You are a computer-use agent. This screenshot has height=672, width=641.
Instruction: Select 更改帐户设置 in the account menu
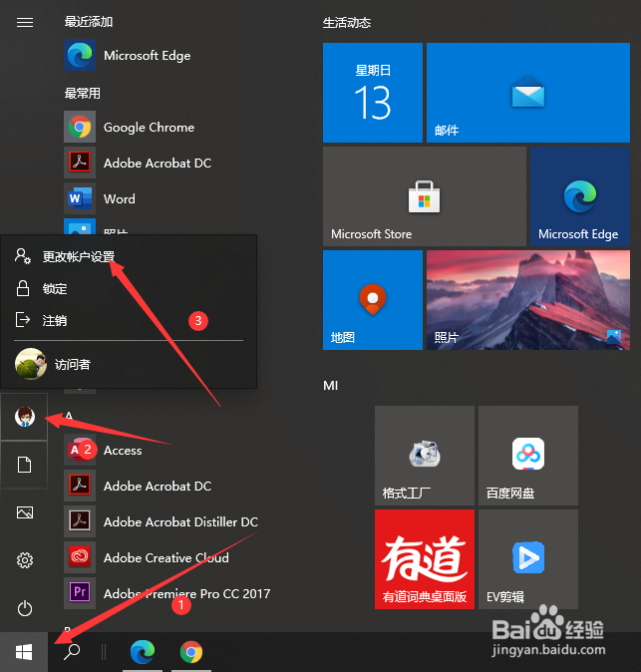pyautogui.click(x=129, y=256)
